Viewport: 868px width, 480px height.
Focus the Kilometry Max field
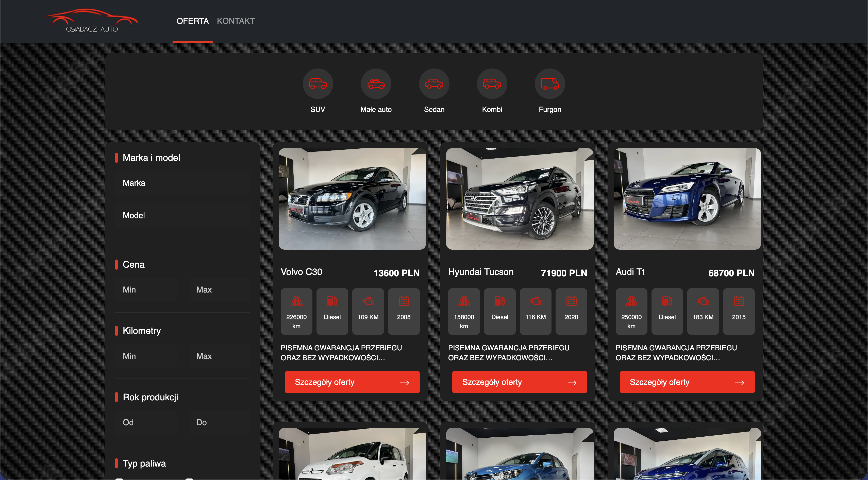219,356
